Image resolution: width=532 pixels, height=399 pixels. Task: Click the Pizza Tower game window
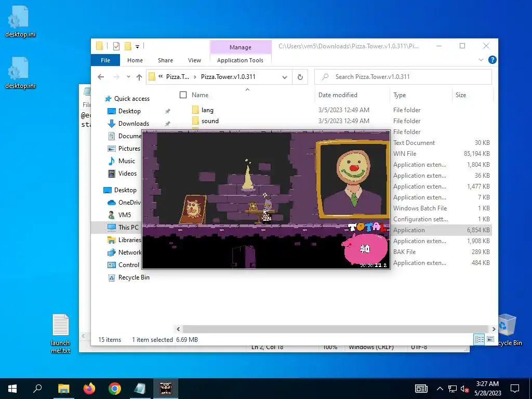266,199
